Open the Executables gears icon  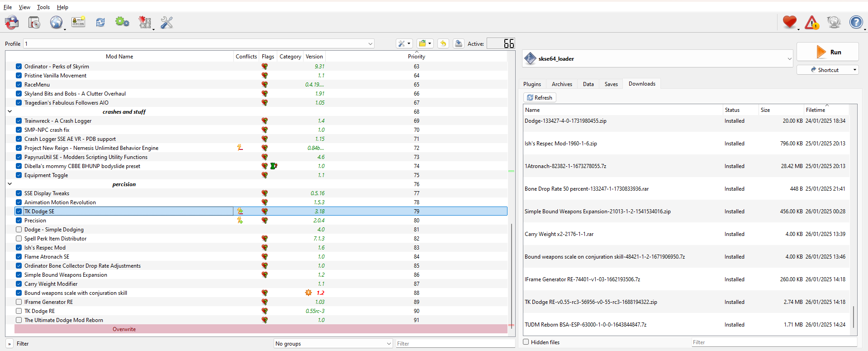(x=122, y=22)
